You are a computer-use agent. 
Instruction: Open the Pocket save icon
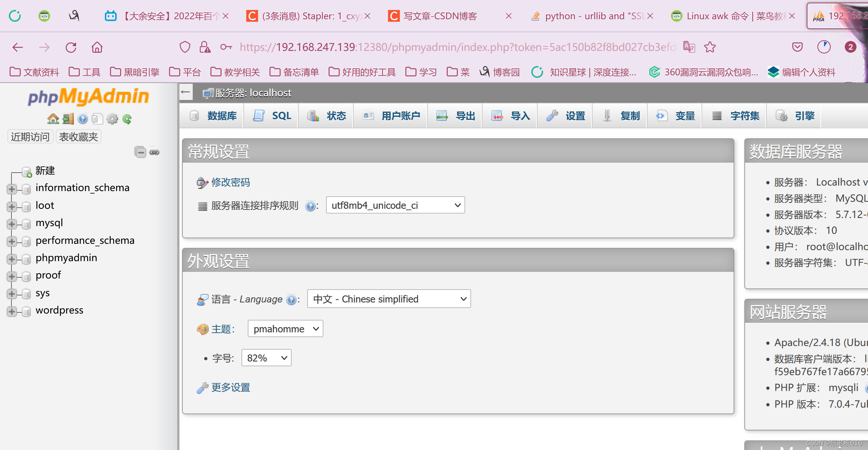(797, 47)
